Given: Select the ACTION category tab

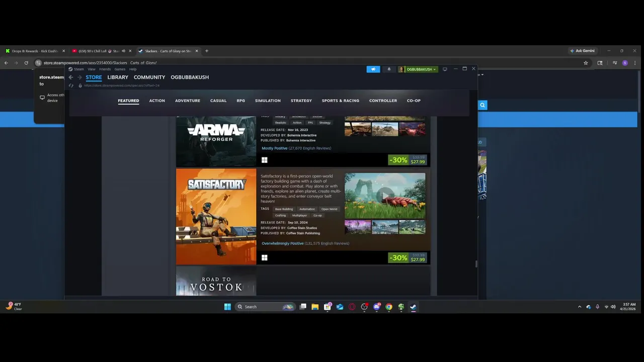Looking at the screenshot, I should coord(157,101).
